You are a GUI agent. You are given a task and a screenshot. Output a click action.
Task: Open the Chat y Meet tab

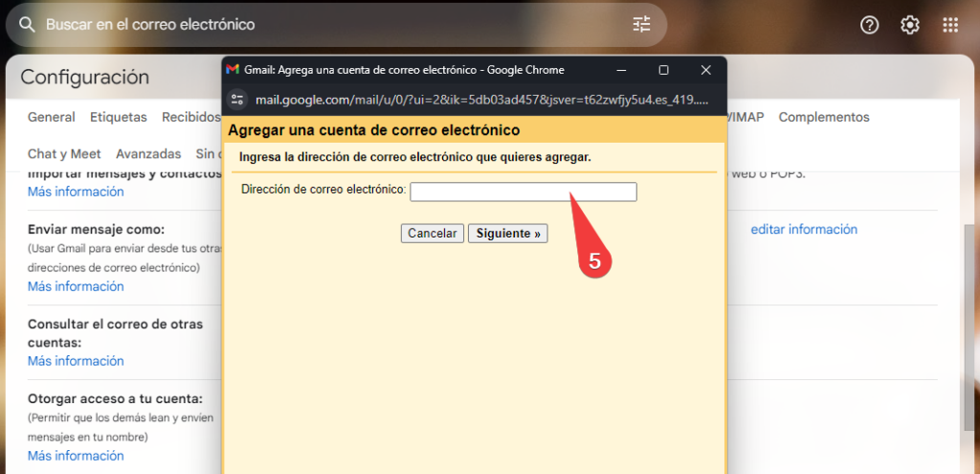pyautogui.click(x=64, y=153)
